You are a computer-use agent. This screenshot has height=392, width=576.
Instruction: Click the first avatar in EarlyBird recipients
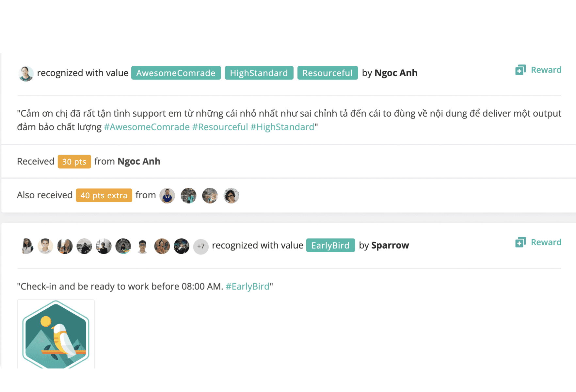coord(26,246)
